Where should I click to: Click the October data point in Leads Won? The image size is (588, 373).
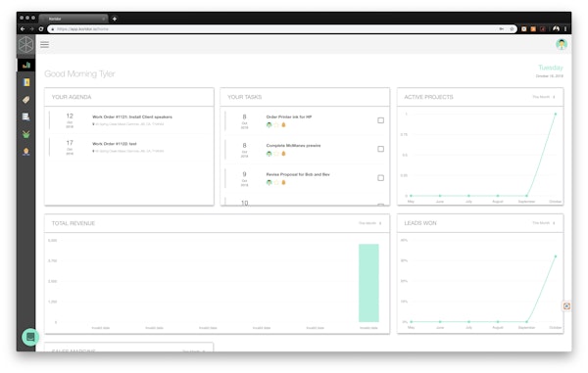(556, 256)
